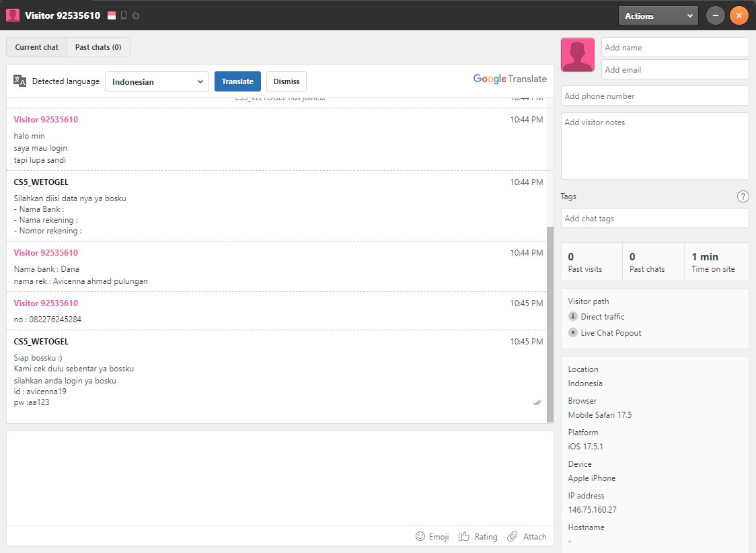
Task: Click the Visitor 92535610 title in header
Action: (x=63, y=15)
